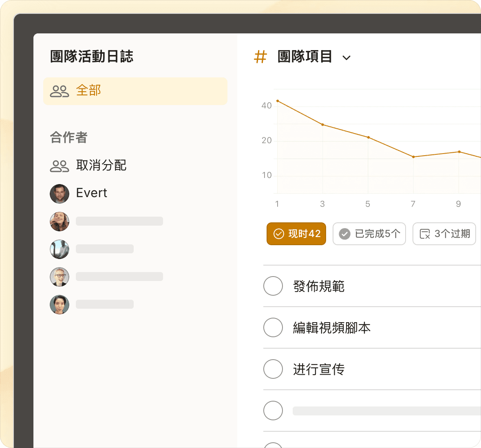Check off the 編輯視頻腳本 task
The height and width of the screenshot is (448, 481).
[x=273, y=327]
